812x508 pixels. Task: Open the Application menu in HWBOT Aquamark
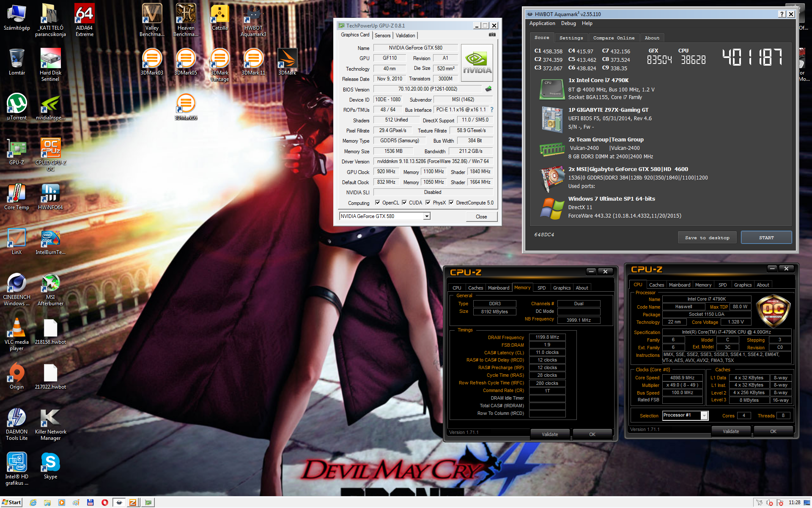click(x=542, y=23)
